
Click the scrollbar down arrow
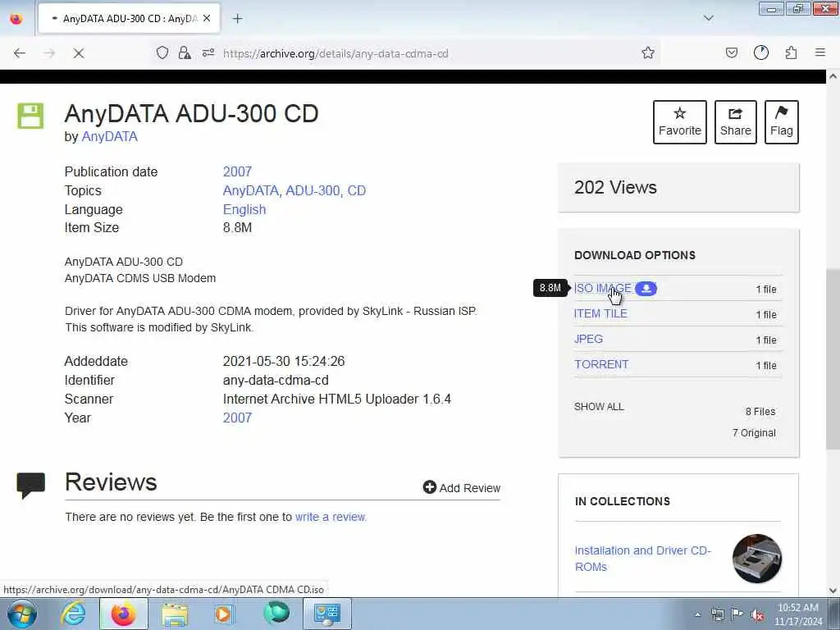tap(833, 591)
